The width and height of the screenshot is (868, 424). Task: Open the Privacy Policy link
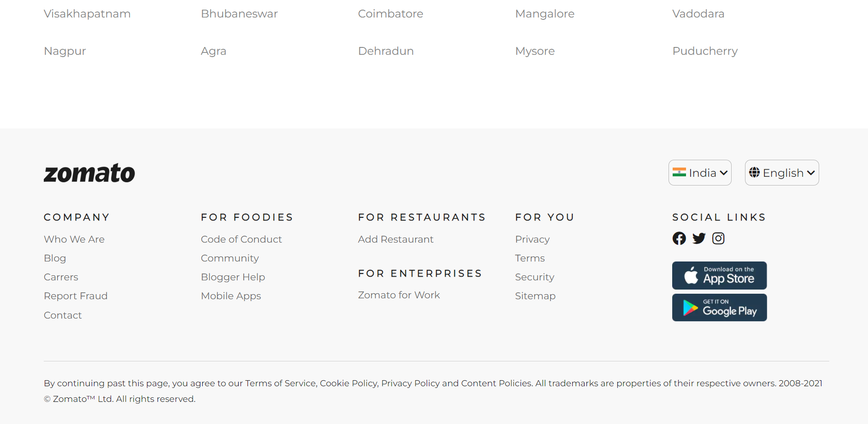coord(410,383)
